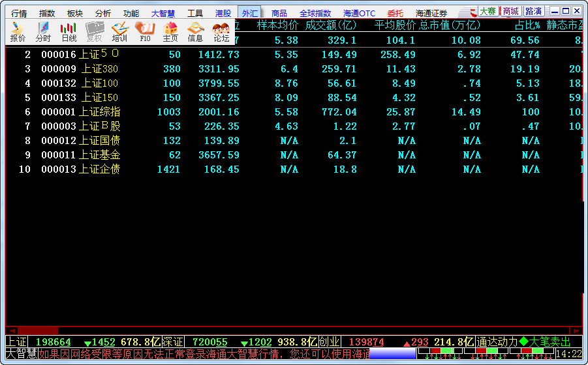Open the 培训 training icon
This screenshot has height=365, width=588.
[x=119, y=31]
